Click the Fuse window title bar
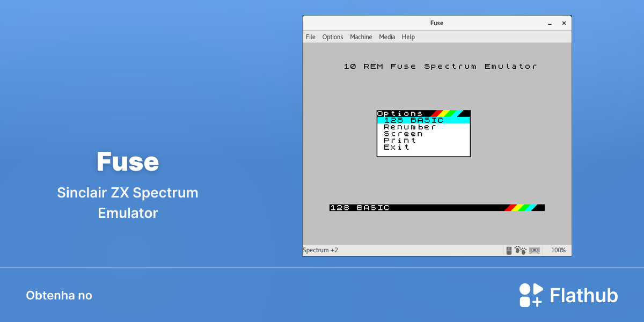Viewport: 644px width, 322px height. [x=437, y=23]
